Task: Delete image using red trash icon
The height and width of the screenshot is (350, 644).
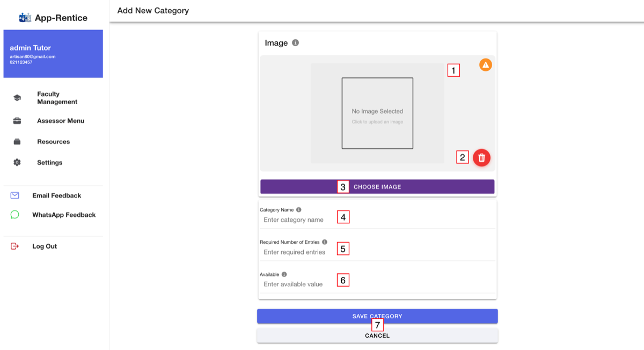Action: (481, 157)
